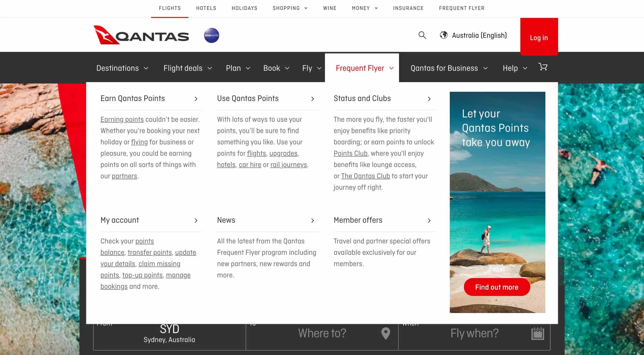
Task: Click arrow next to News heading
Action: click(x=312, y=220)
